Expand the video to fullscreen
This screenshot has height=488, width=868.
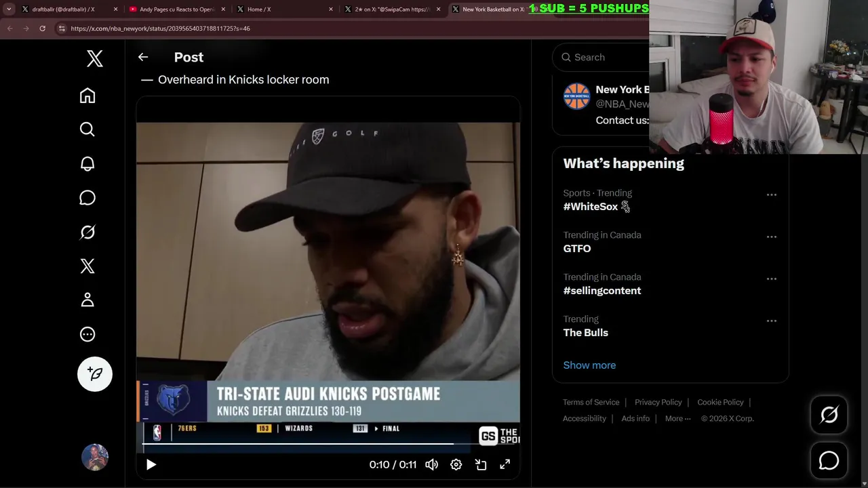(505, 464)
